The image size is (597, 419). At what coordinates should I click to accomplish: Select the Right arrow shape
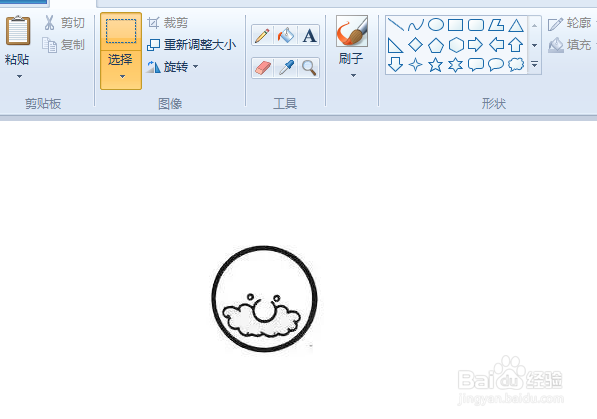click(475, 45)
